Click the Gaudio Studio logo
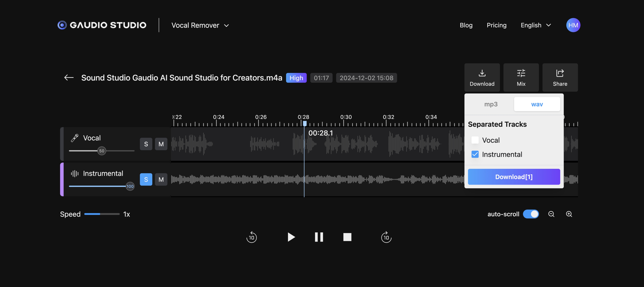Image resolution: width=644 pixels, height=287 pixels. [x=102, y=25]
